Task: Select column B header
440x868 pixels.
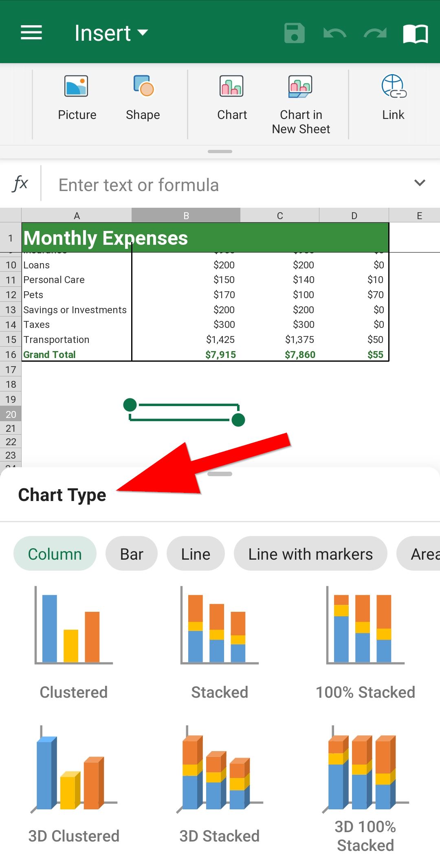Action: (x=186, y=215)
